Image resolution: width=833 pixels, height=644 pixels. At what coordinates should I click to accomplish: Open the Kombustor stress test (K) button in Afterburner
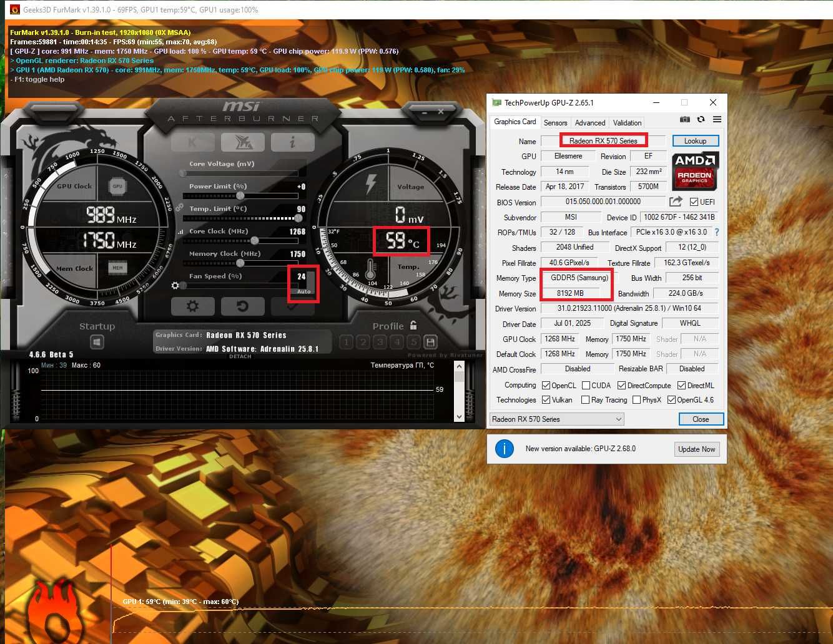(x=192, y=142)
